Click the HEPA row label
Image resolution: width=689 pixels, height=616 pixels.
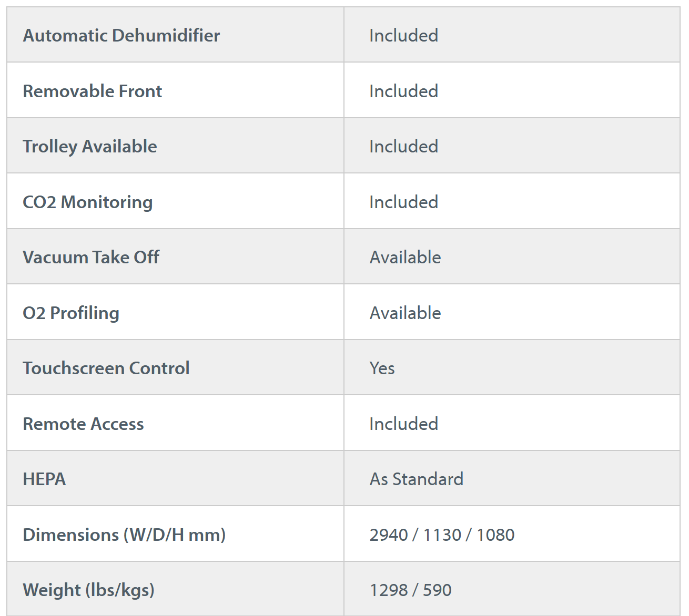tap(44, 479)
